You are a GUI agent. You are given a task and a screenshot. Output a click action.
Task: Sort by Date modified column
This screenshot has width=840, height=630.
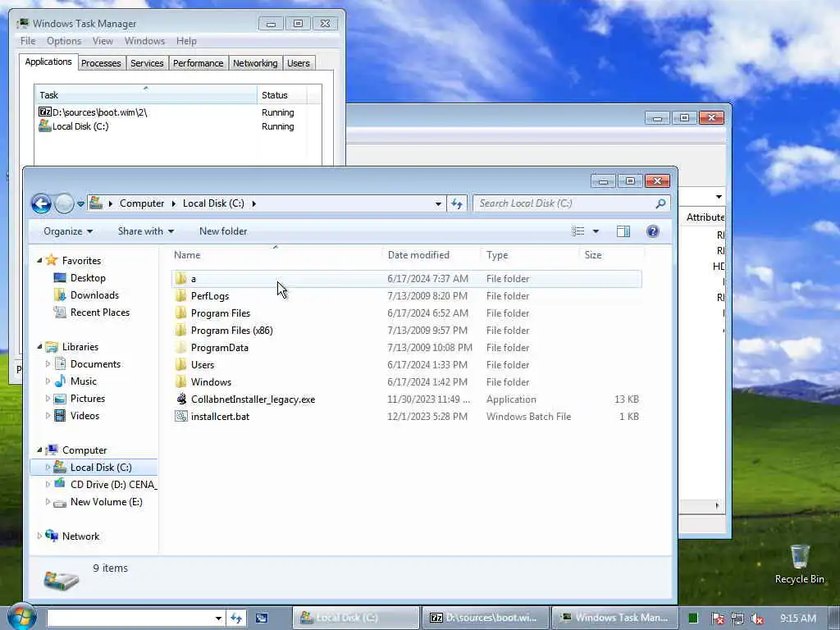click(431, 255)
